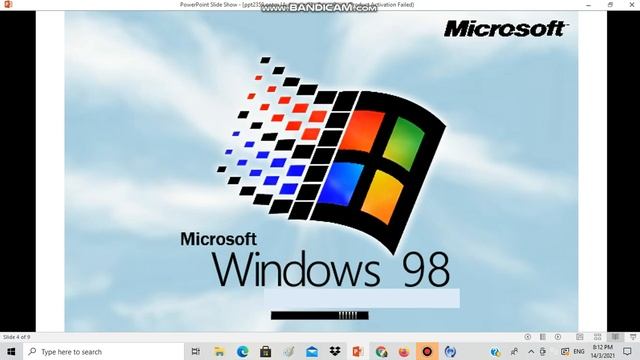Open Firefox from the taskbar
This screenshot has width=640, height=360.
point(404,351)
